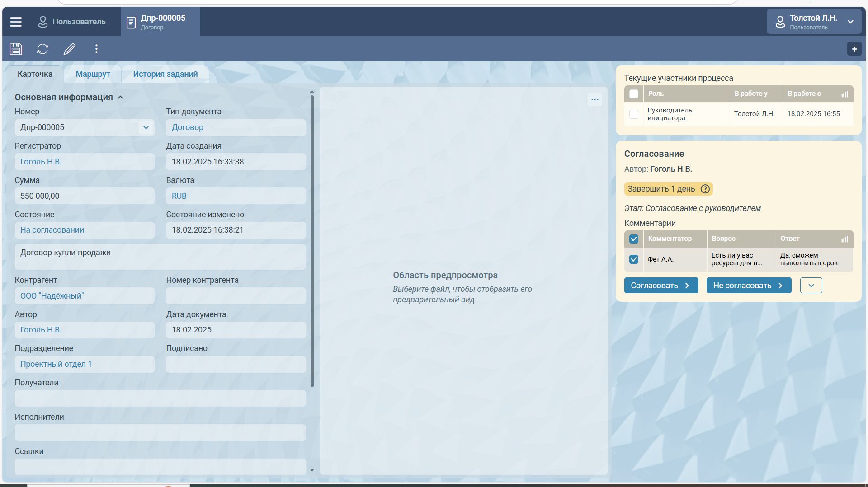Click help icon beside Завершить 1 день
The width and height of the screenshot is (868, 487).
pos(705,189)
